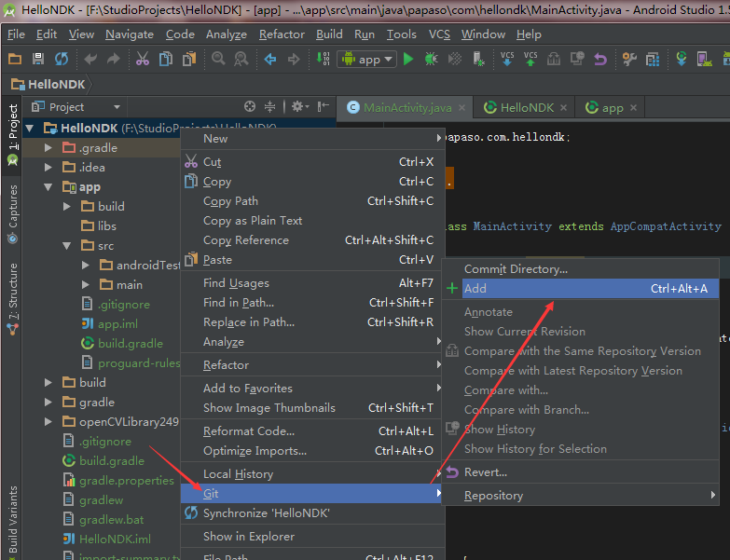Open the Project view type dropdown

point(76,107)
